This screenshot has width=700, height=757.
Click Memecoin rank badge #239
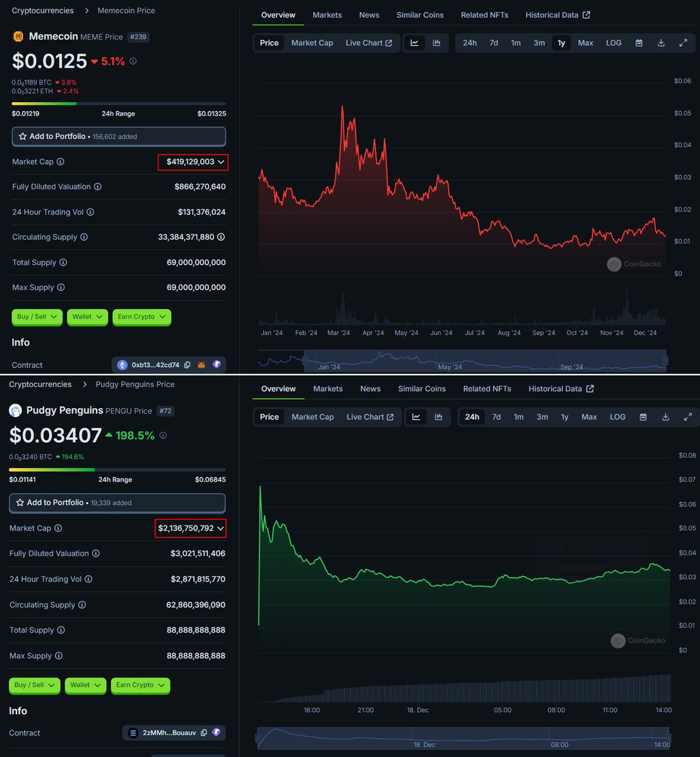[x=138, y=37]
